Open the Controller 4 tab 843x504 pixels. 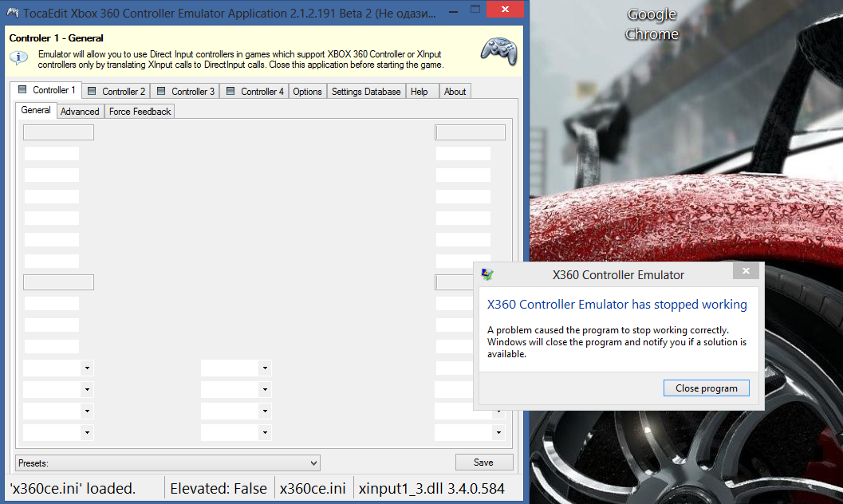(254, 92)
